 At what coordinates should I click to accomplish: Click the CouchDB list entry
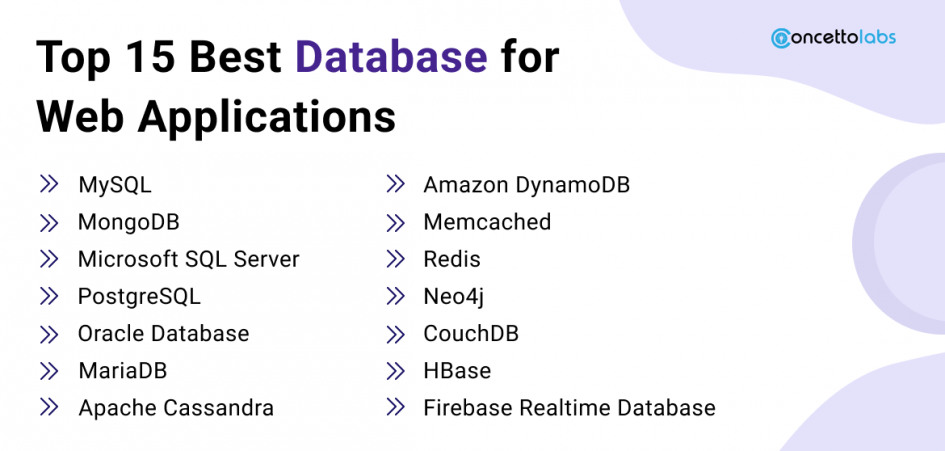click(x=471, y=333)
